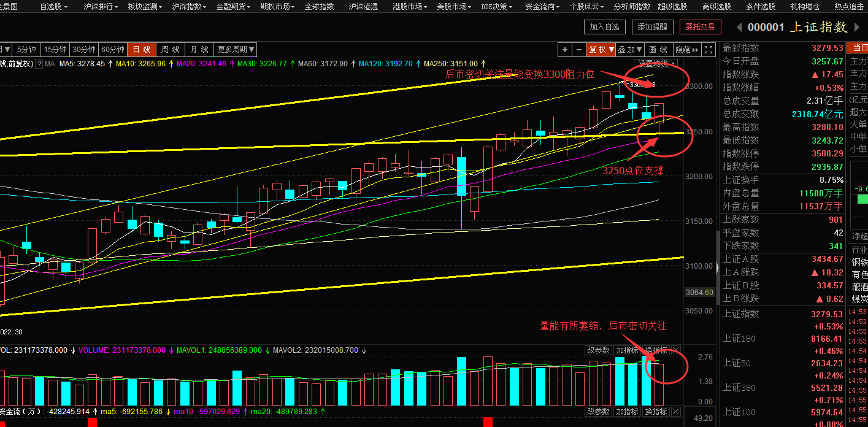
Task: Close the volume indicator panel
Action: 676,350
